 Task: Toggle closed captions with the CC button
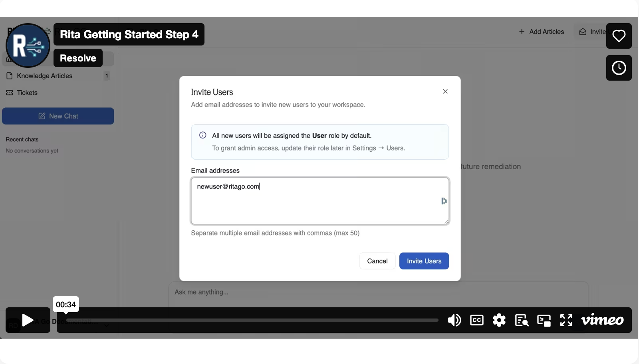coord(477,320)
